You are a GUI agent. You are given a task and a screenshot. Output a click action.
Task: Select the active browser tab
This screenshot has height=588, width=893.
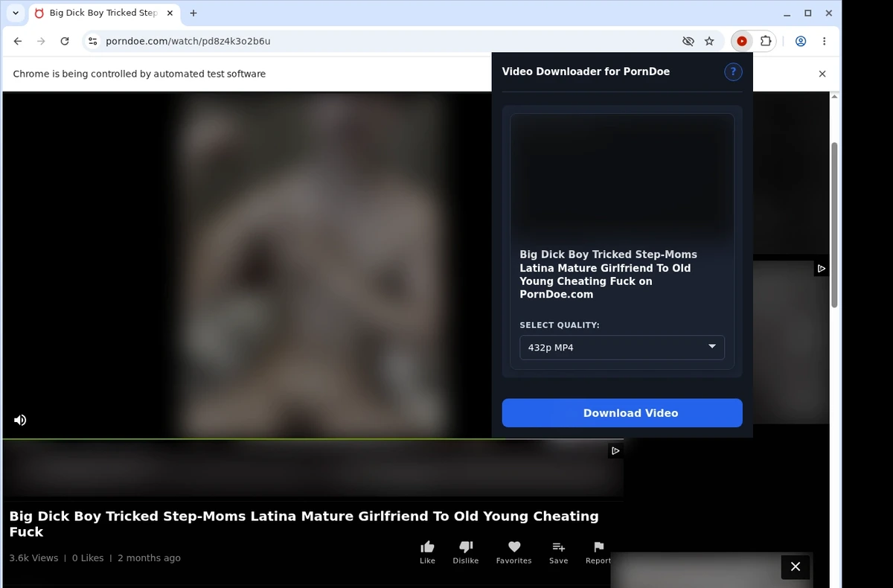coord(104,13)
